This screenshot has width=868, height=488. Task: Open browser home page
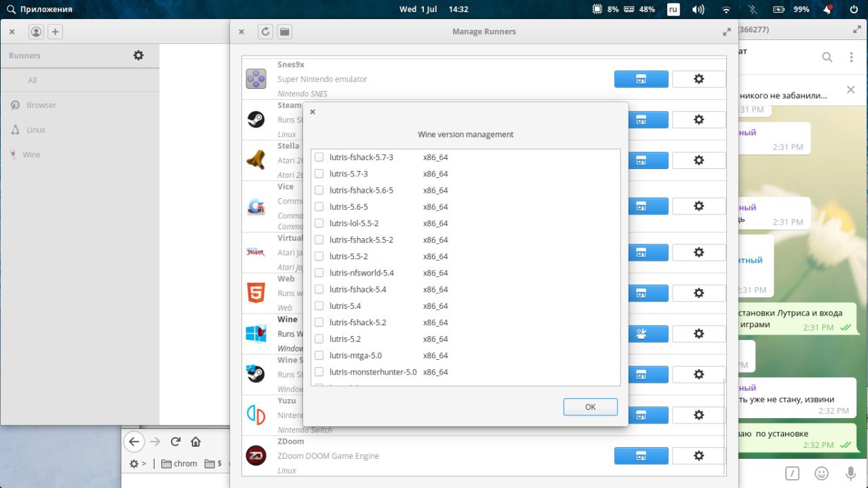(196, 442)
